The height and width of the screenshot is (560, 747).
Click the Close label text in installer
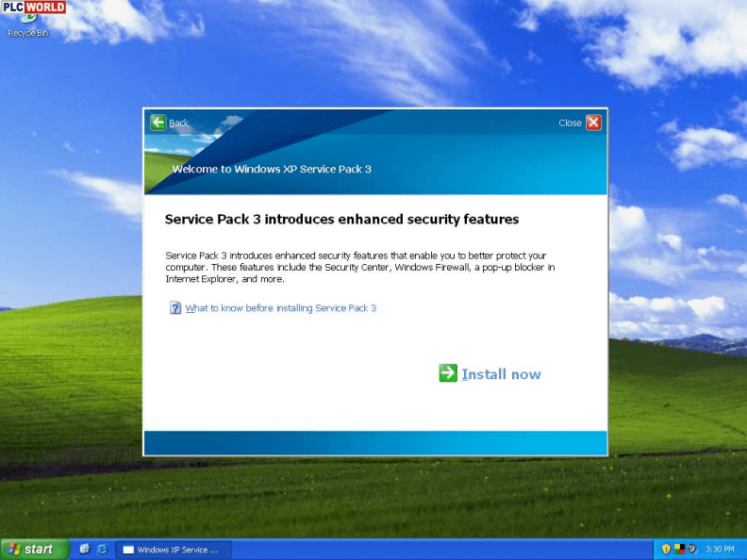pyautogui.click(x=570, y=123)
